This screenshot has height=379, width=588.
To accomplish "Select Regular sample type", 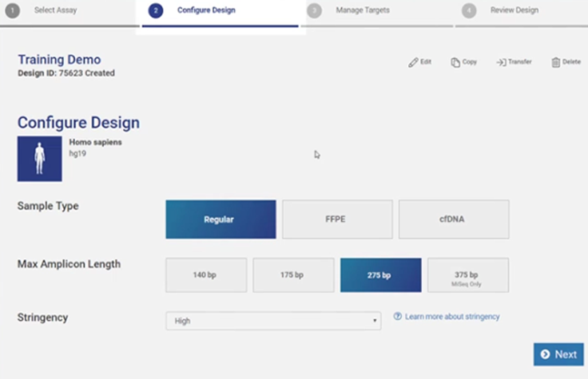I will [x=220, y=219].
